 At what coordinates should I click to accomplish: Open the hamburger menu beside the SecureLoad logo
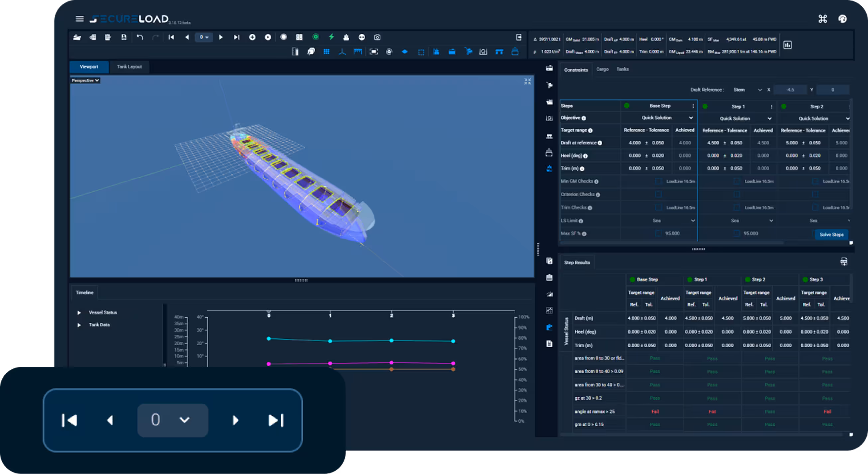(x=79, y=19)
